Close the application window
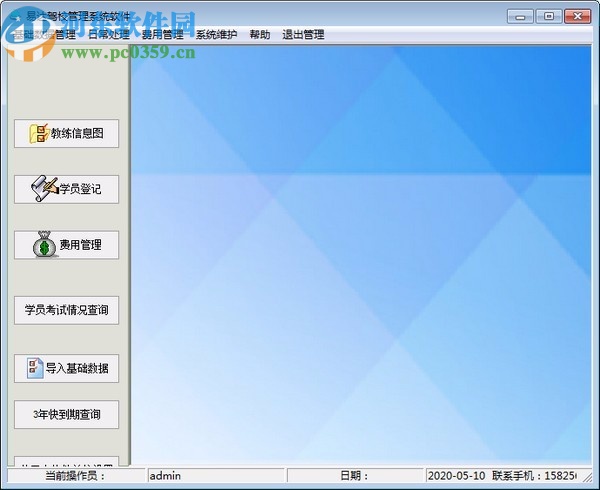Viewport: 600px width, 490px height. coord(577,16)
